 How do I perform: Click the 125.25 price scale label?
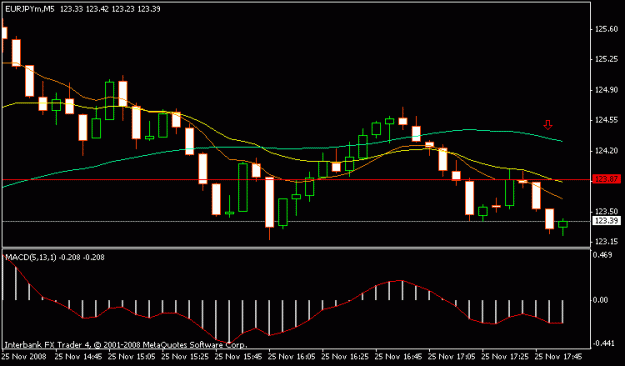point(606,59)
